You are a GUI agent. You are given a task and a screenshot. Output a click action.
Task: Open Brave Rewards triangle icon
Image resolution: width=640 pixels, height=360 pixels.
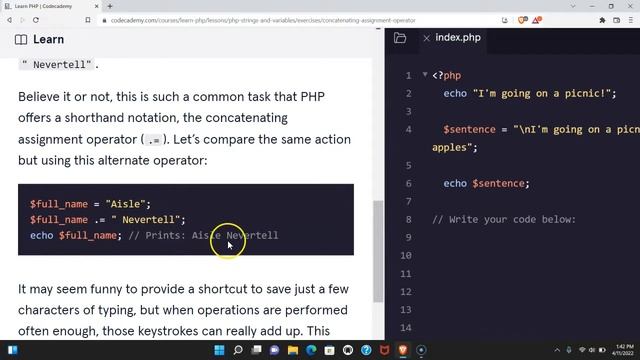click(x=537, y=20)
